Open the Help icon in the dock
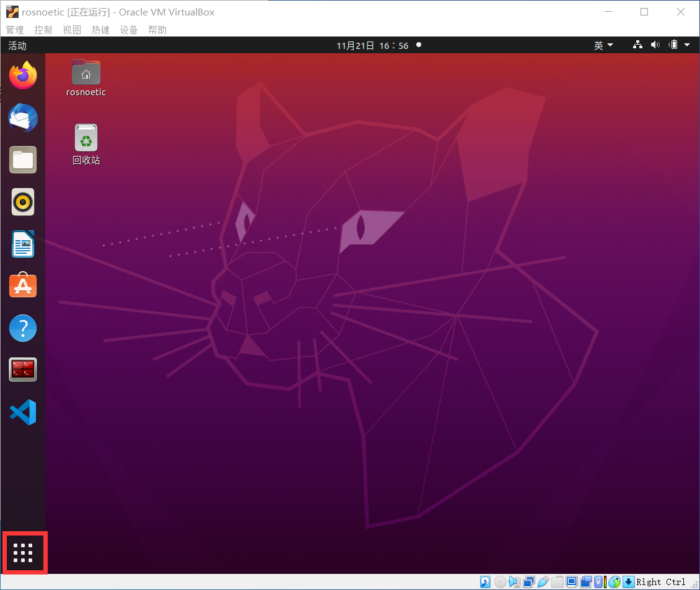The height and width of the screenshot is (590, 700). click(23, 328)
